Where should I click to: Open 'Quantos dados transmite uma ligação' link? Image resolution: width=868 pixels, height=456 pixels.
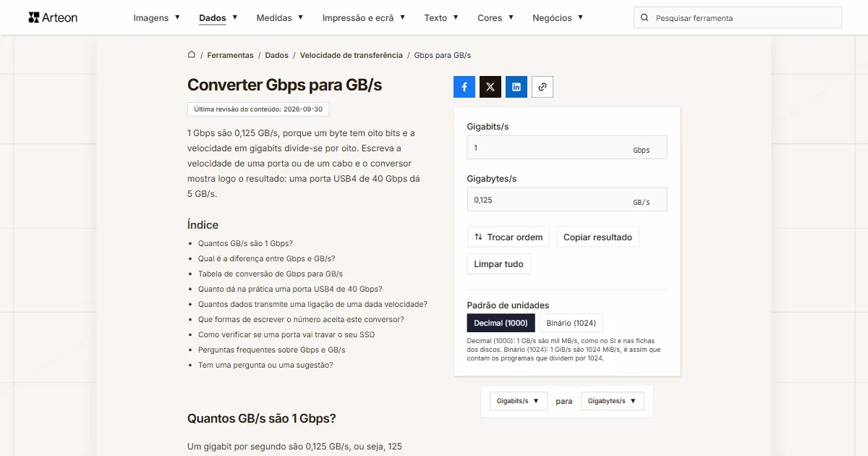point(312,305)
